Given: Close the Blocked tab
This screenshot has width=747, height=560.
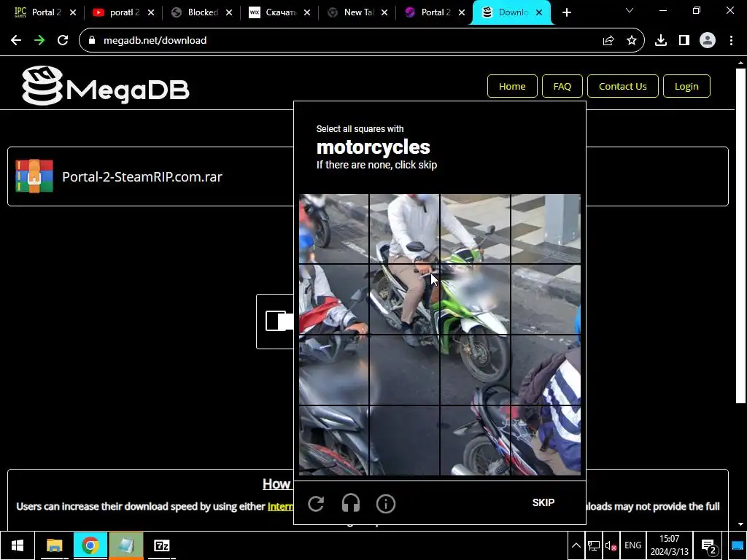Looking at the screenshot, I should click(229, 12).
